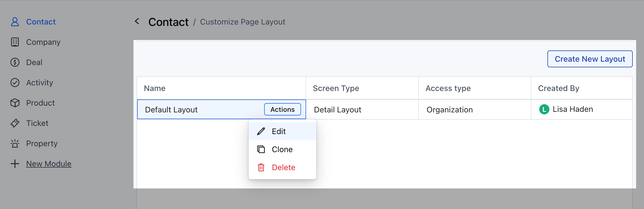Go back using the left chevron arrow
The image size is (644, 209).
pyautogui.click(x=137, y=21)
